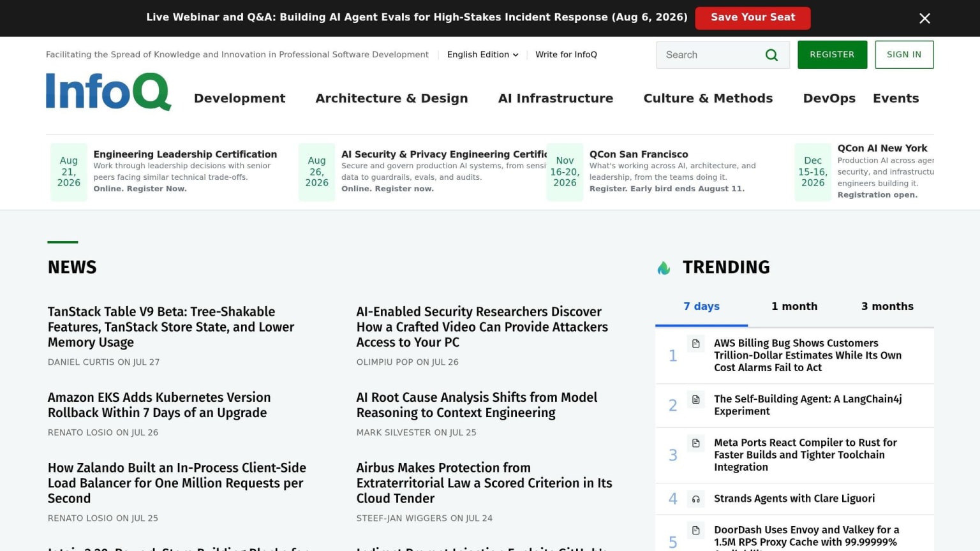Click the Save Your Seat button
Viewport: 980px width, 551px height.
pyautogui.click(x=753, y=18)
